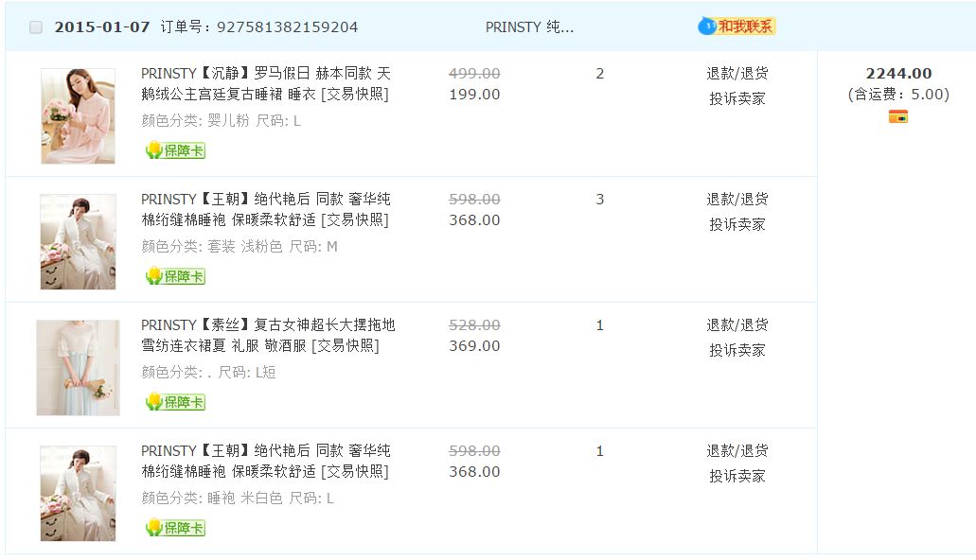Click the 保障卡 badge on the 素丝 dress item
Image resolution: width=976 pixels, height=560 pixels.
click(175, 402)
